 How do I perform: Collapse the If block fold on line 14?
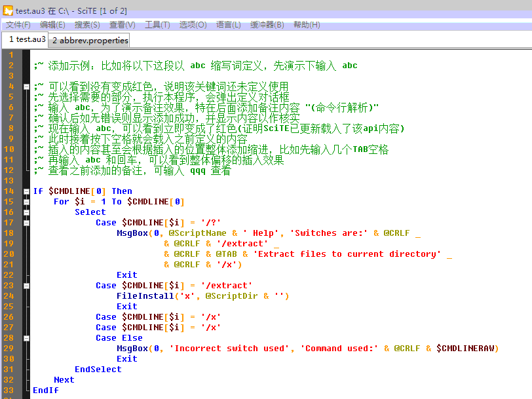point(26,191)
